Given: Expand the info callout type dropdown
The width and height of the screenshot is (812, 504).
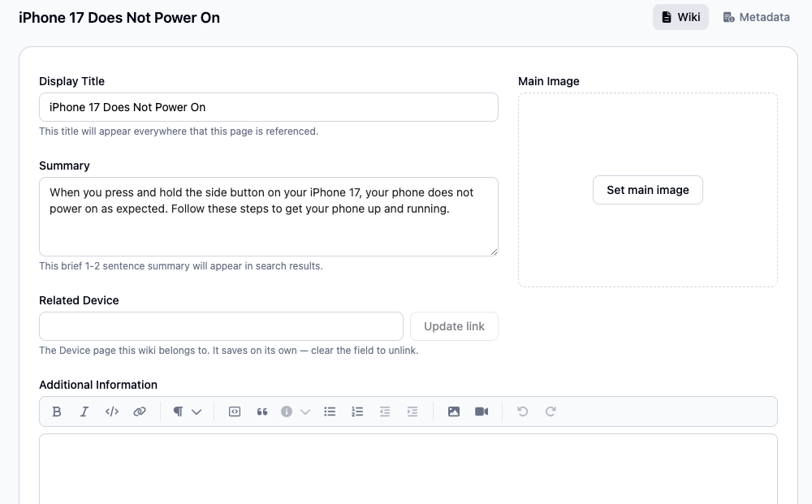Looking at the screenshot, I should pos(305,412).
